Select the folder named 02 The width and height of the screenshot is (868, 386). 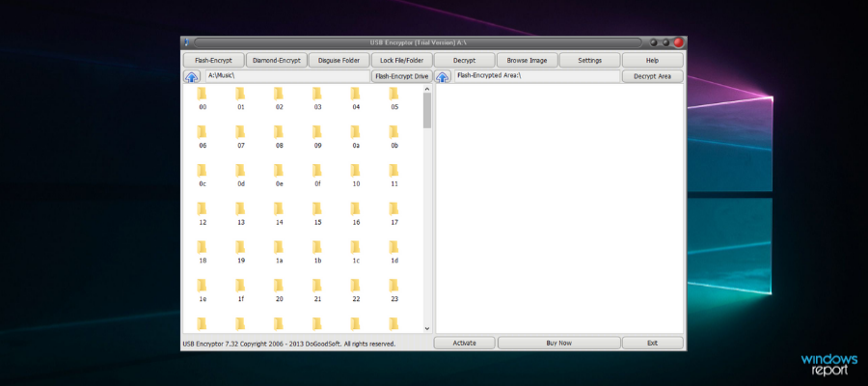279,98
